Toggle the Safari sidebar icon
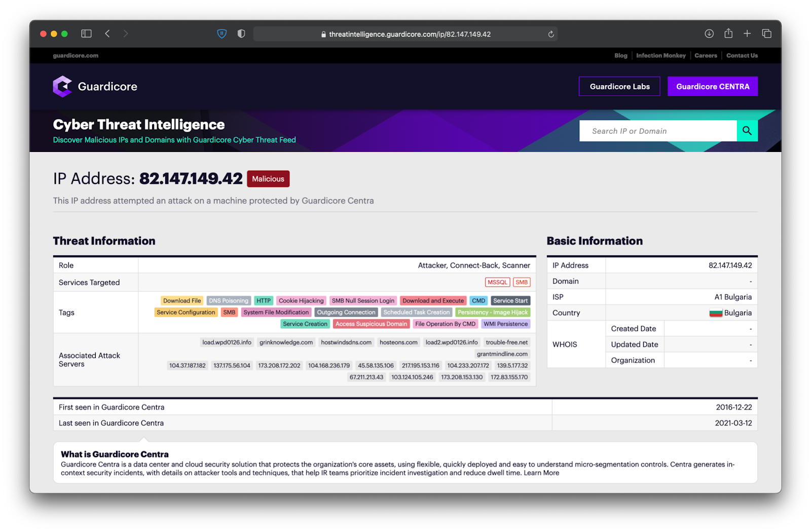The width and height of the screenshot is (811, 532). 86,34
